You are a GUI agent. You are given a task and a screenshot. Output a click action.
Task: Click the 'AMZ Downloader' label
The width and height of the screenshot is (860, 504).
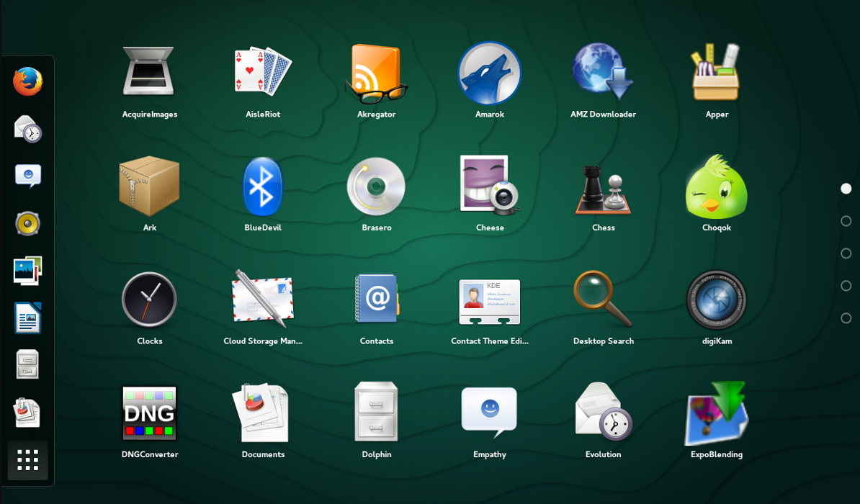604,114
